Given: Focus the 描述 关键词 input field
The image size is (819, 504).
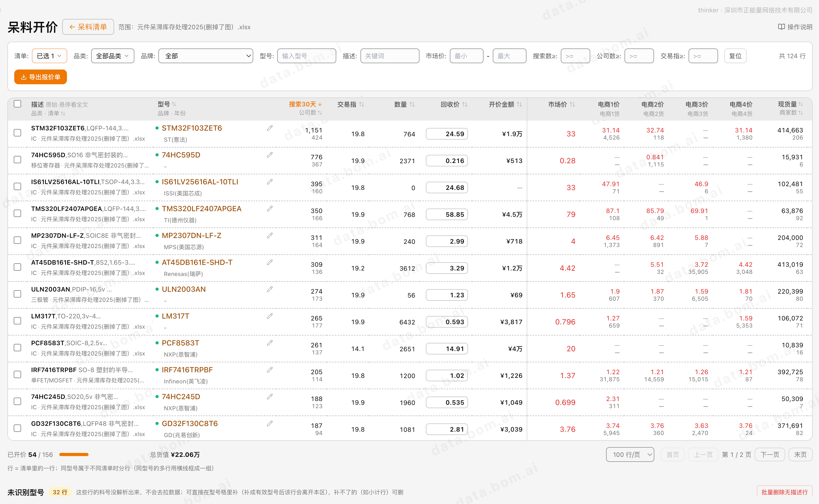Looking at the screenshot, I should click(389, 56).
